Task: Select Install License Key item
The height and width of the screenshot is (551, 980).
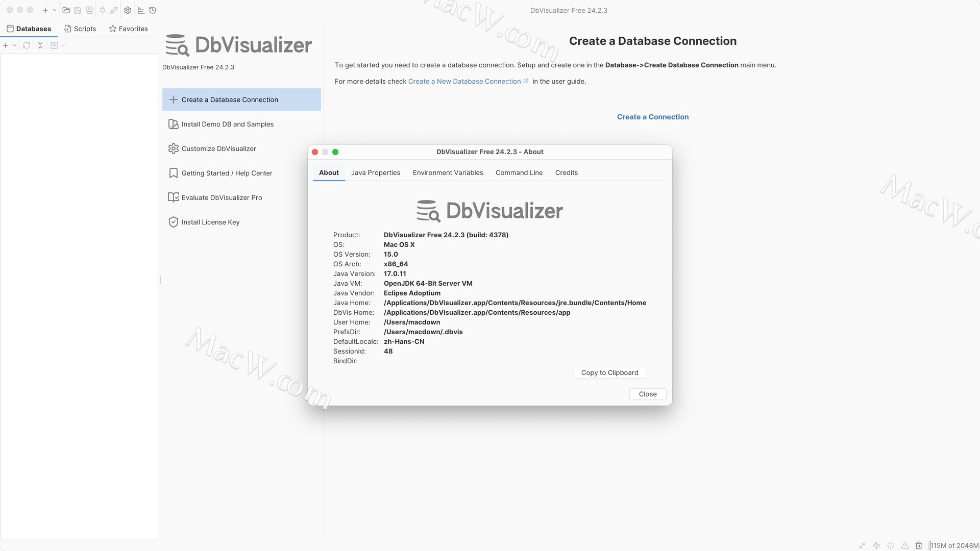Action: [241, 222]
